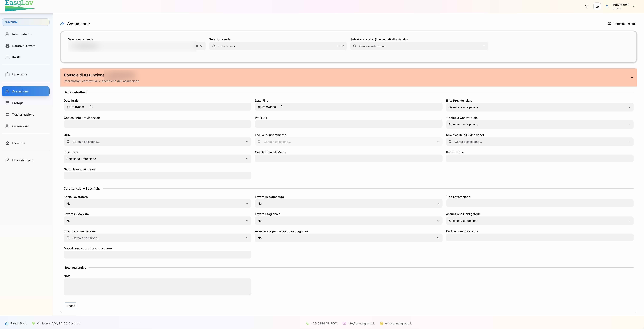This screenshot has width=644, height=329.
Task: Open the Lavoro in agricoltura dropdown
Action: coord(349,203)
